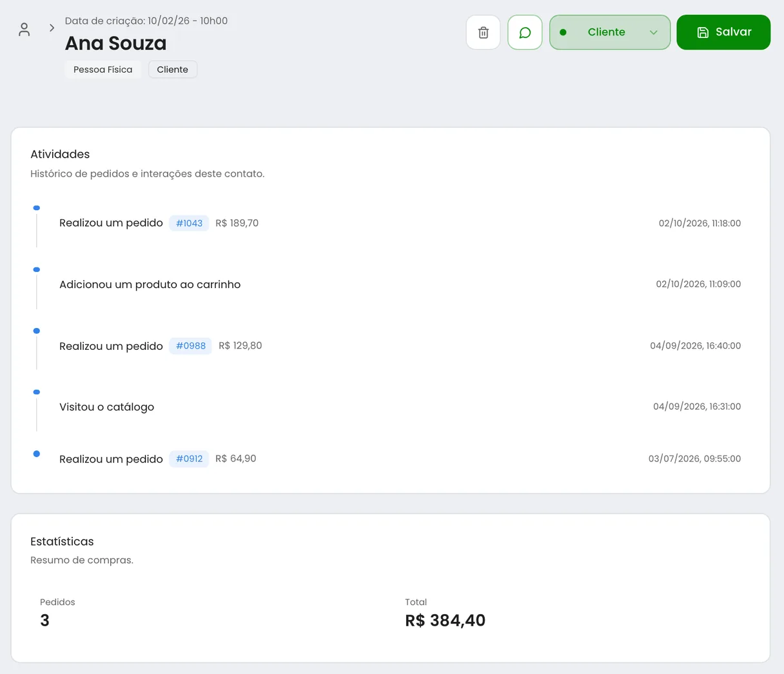This screenshot has height=674, width=784.
Task: Click the Pessoa Física tag
Action: 103,70
